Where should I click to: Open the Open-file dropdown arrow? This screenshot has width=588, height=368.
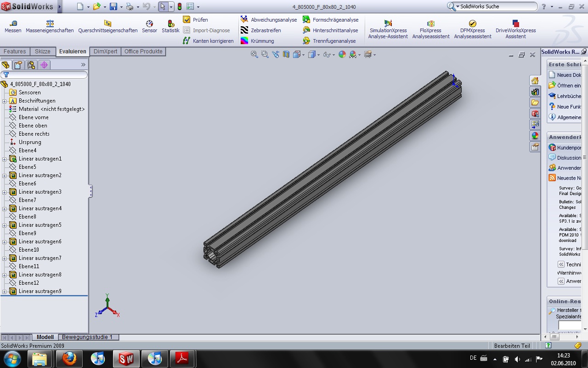pos(104,7)
